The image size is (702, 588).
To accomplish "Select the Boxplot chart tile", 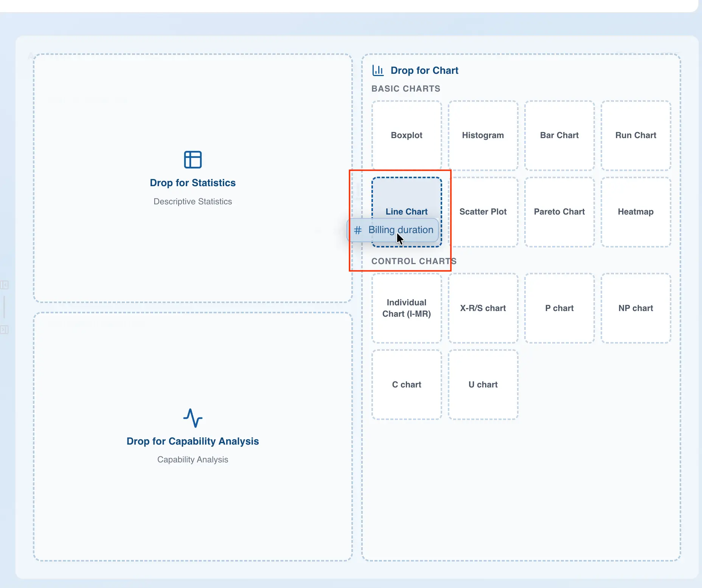I will 406,135.
